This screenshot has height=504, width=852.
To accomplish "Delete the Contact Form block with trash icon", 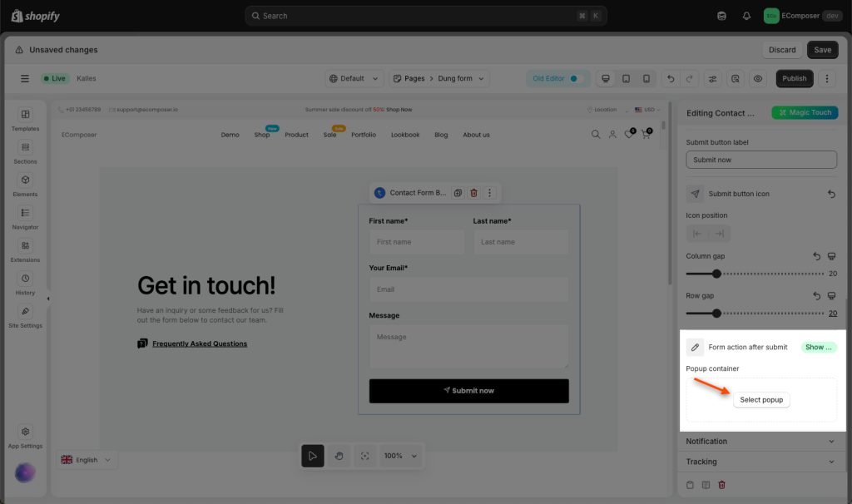I will tap(473, 193).
